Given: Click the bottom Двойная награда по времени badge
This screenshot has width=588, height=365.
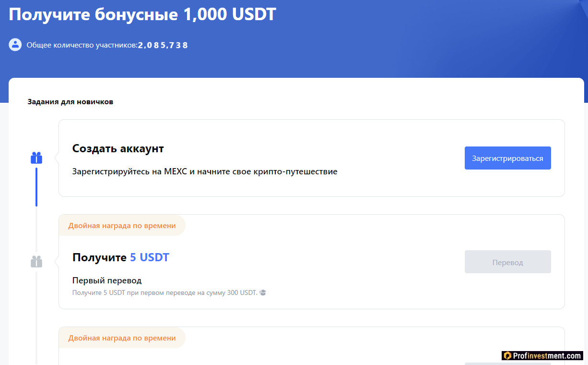Looking at the screenshot, I should (x=122, y=338).
